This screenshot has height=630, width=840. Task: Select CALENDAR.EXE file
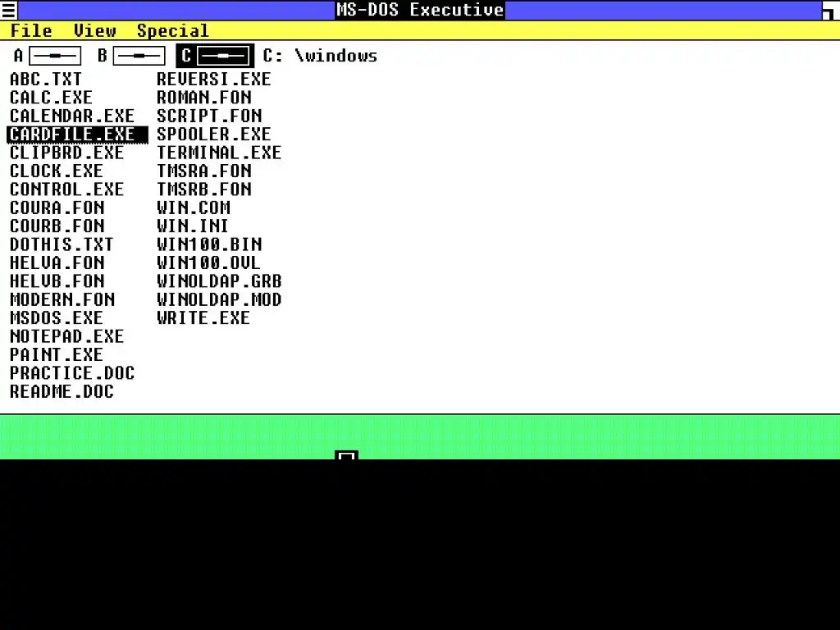coord(72,116)
